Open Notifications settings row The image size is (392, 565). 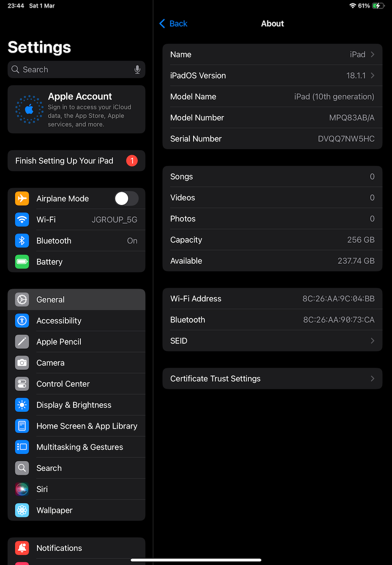[76, 548]
